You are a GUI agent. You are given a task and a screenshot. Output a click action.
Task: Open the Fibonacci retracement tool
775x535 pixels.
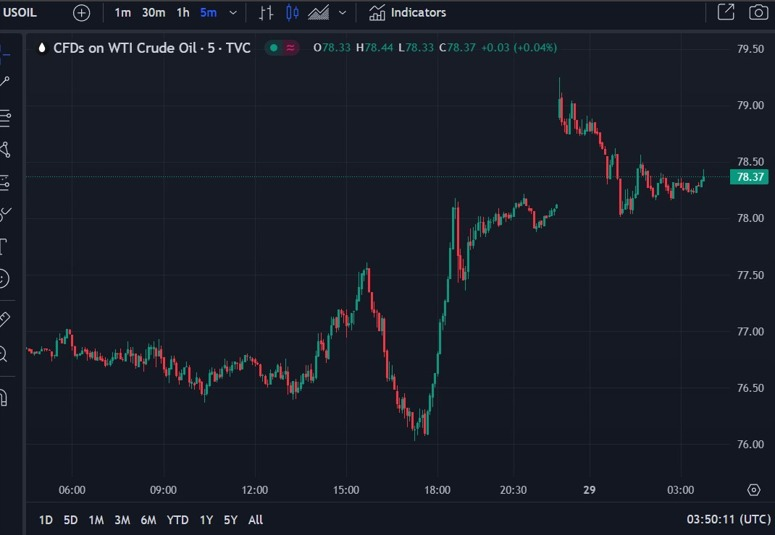5,118
